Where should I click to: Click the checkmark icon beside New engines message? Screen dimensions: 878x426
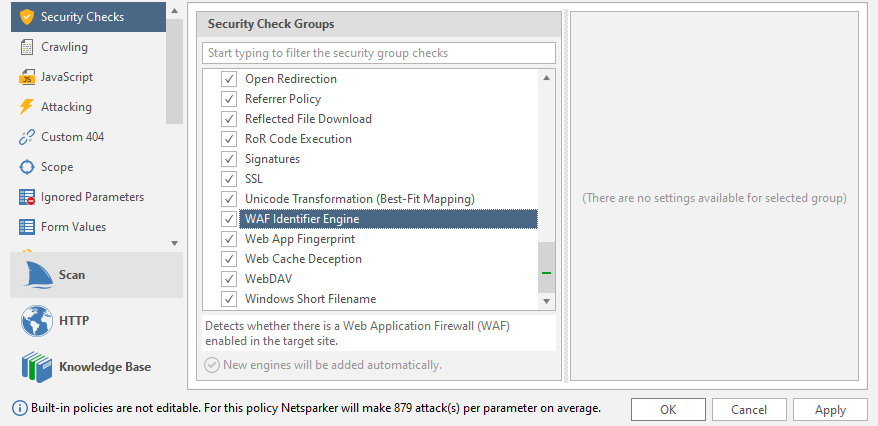click(212, 365)
